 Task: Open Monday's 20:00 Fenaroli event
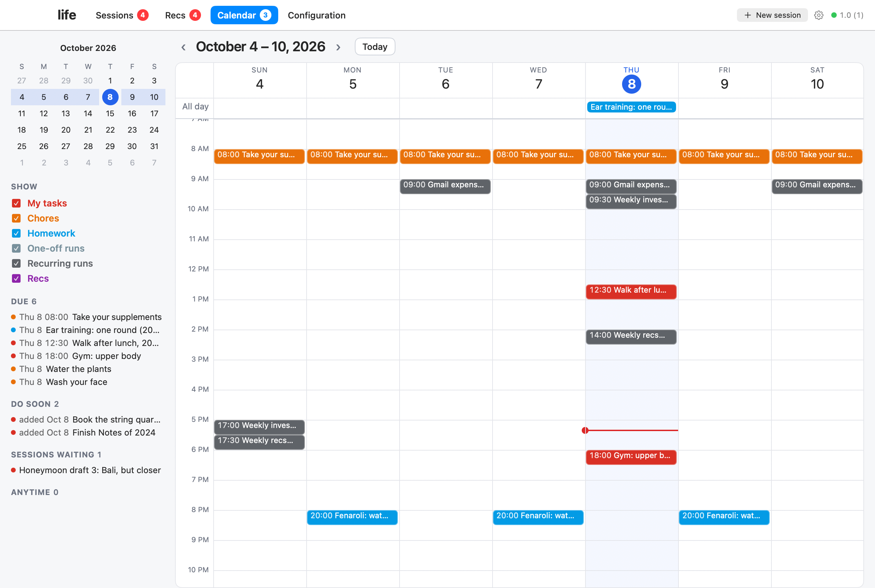tap(352, 517)
